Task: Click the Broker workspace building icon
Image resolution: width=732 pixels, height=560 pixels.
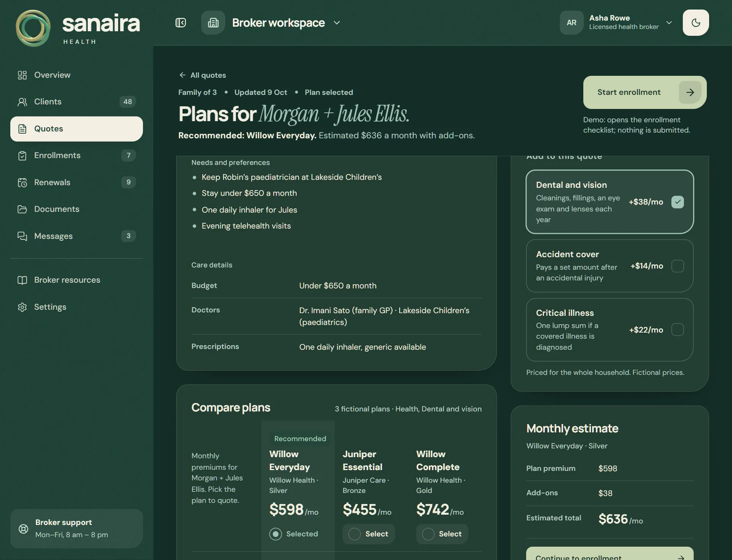Action: (213, 23)
